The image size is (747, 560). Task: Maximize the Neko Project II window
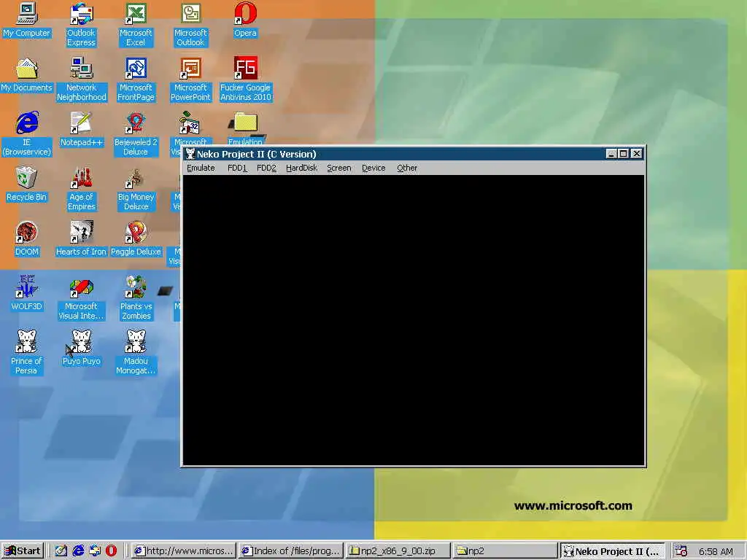click(x=623, y=154)
